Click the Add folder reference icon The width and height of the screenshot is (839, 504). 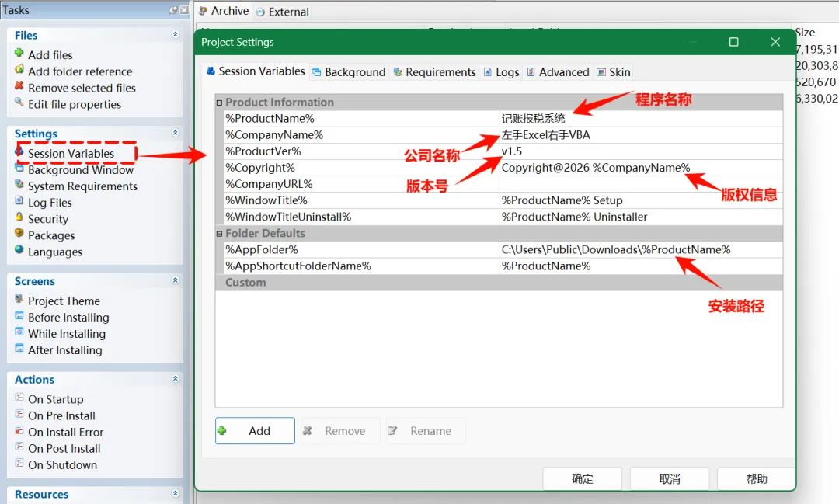19,70
